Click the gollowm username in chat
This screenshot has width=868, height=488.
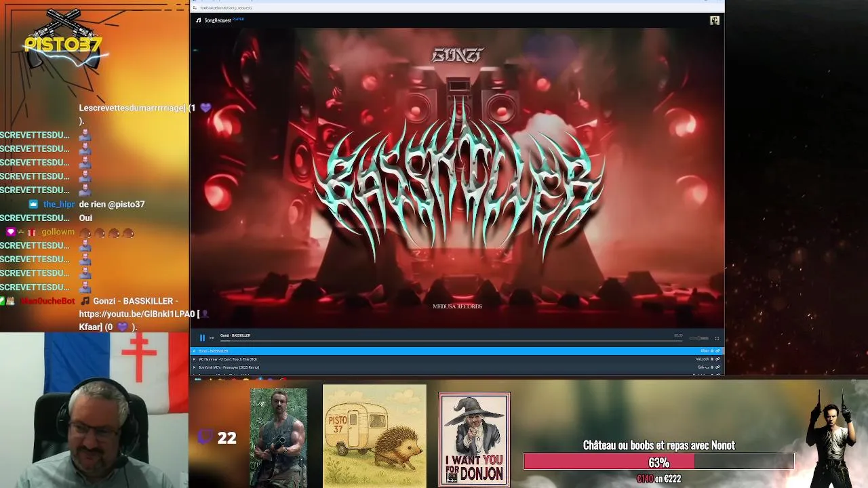(58, 232)
